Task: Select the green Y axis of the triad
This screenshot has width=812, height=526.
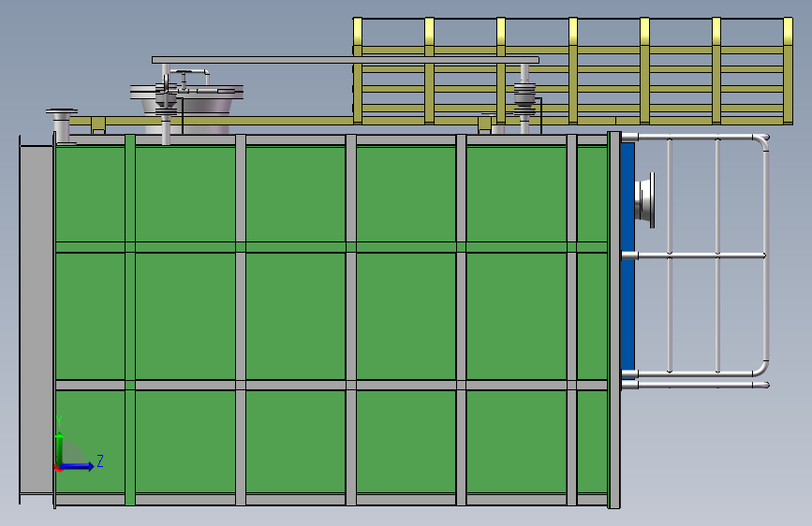Action: [60, 448]
